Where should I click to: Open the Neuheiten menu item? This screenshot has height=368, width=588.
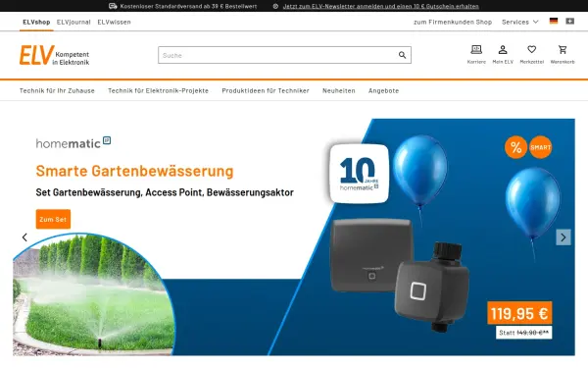[339, 90]
